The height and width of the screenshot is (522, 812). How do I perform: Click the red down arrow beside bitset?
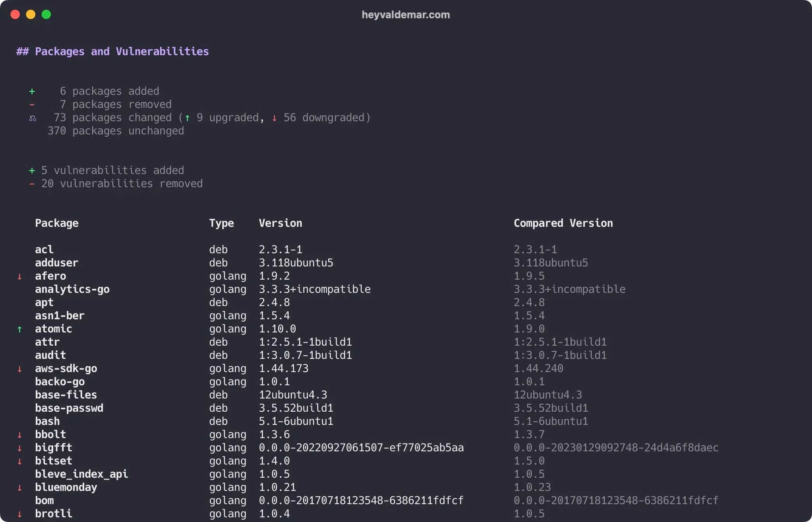tap(19, 461)
